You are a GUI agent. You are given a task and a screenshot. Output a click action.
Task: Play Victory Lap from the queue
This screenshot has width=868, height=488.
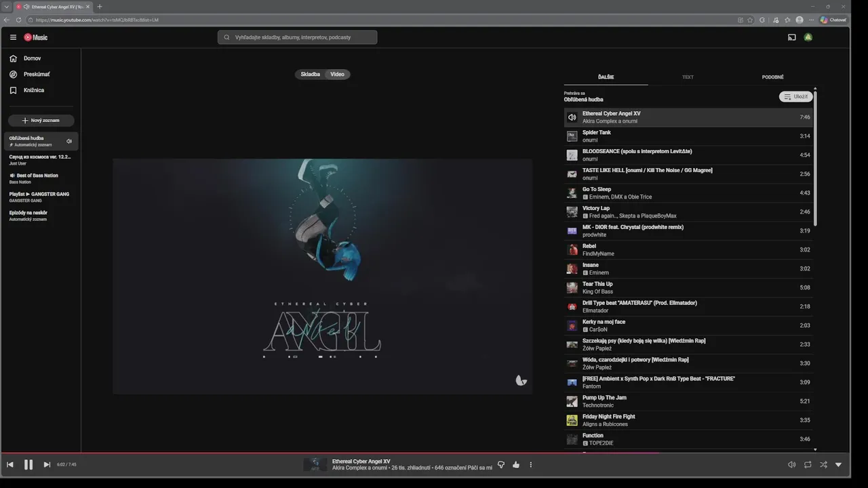point(688,212)
